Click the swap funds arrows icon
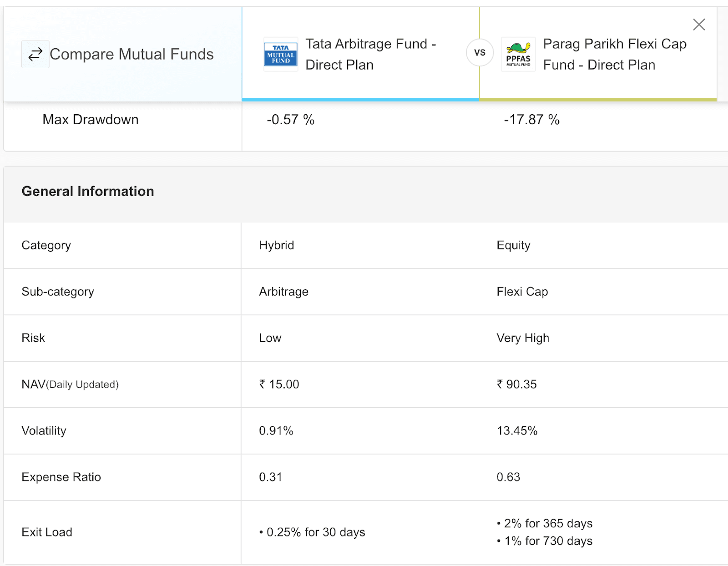Viewport: 728px width, 566px height. pyautogui.click(x=35, y=55)
